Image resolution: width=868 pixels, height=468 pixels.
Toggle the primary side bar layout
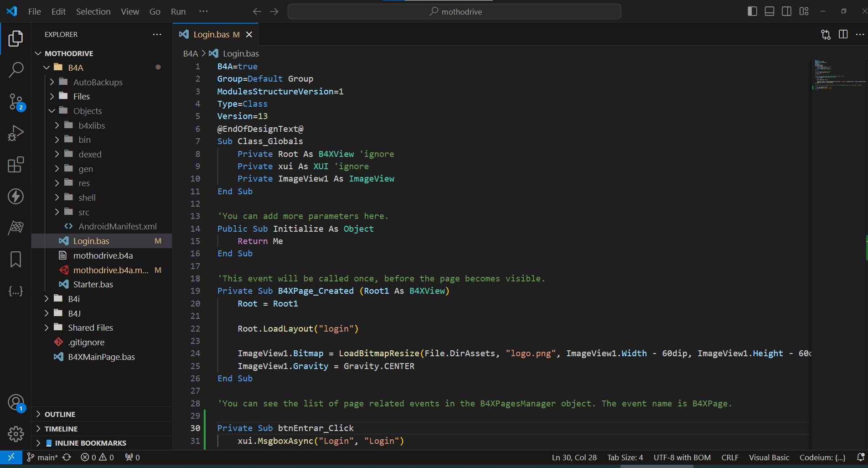pyautogui.click(x=753, y=11)
